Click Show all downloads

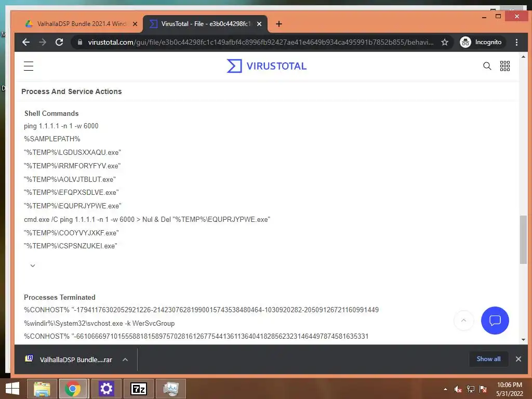[x=488, y=359]
